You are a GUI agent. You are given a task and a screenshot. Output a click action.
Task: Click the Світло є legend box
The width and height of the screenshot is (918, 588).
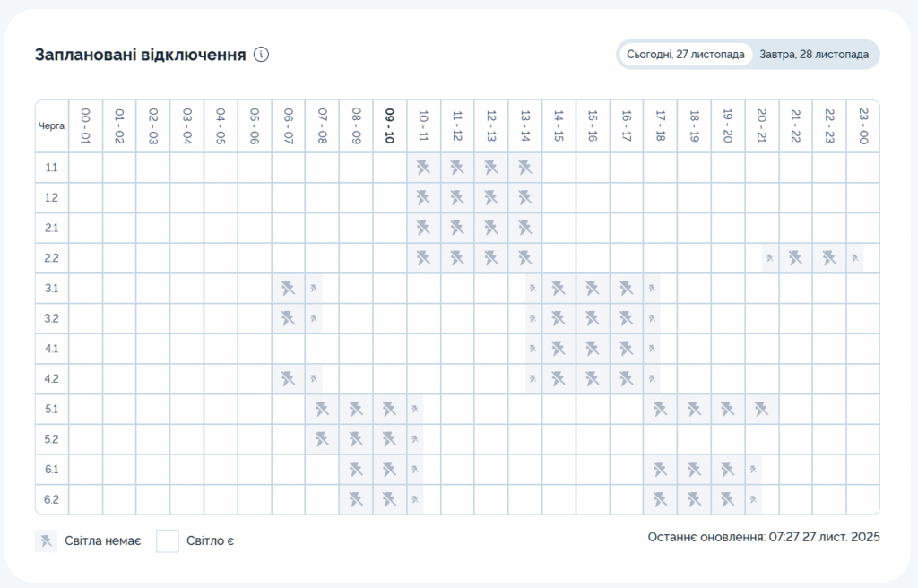tap(168, 540)
